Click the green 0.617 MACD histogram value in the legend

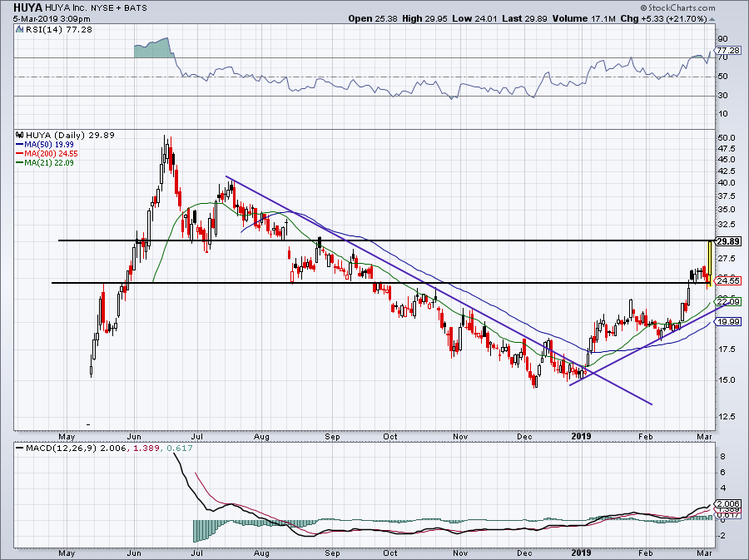click(x=180, y=448)
